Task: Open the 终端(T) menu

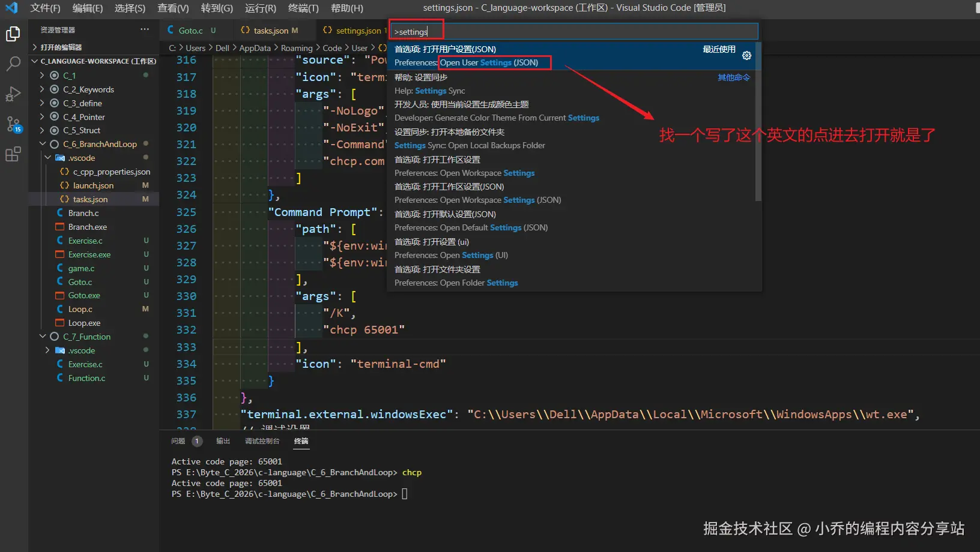Action: pos(303,8)
